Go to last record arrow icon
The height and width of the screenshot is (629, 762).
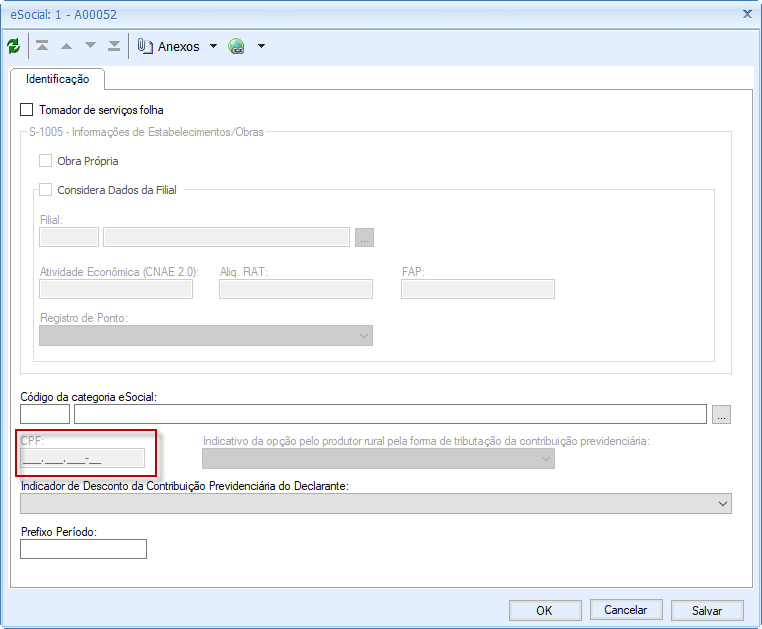[114, 46]
